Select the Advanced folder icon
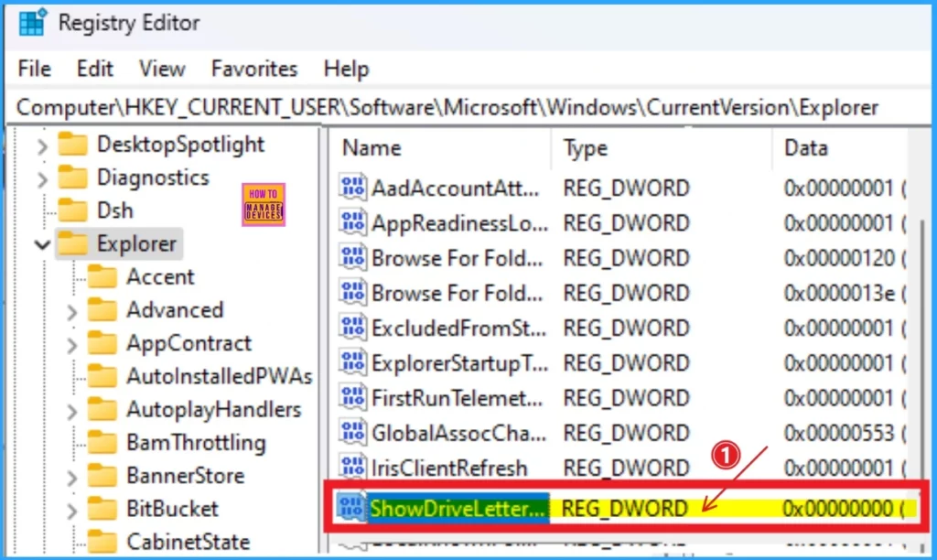Image resolution: width=937 pixels, height=560 pixels. (x=102, y=309)
